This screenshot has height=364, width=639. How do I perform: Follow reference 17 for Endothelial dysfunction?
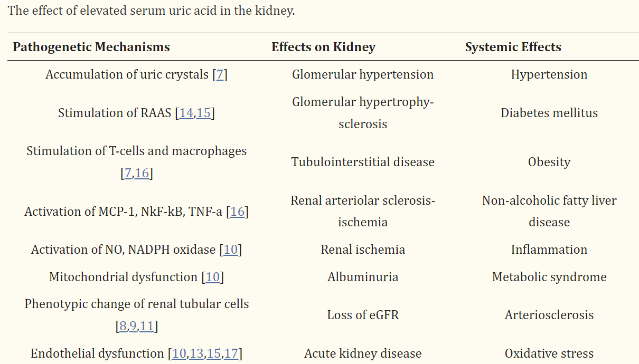[x=231, y=353]
